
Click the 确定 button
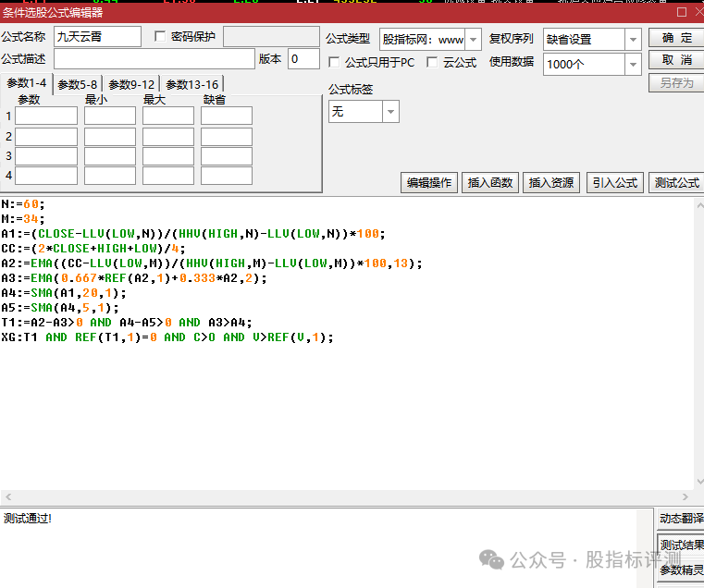676,38
